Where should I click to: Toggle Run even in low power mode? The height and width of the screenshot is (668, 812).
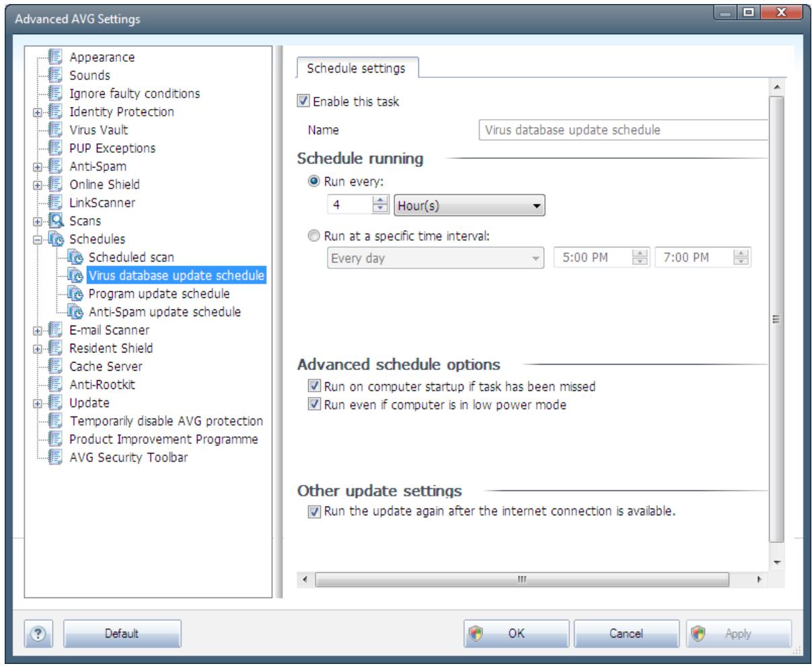[x=315, y=405]
